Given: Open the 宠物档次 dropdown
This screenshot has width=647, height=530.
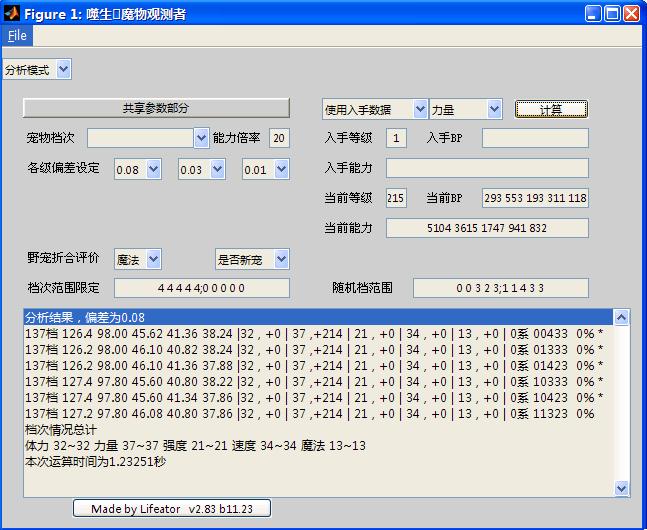Looking at the screenshot, I should click(x=147, y=138).
